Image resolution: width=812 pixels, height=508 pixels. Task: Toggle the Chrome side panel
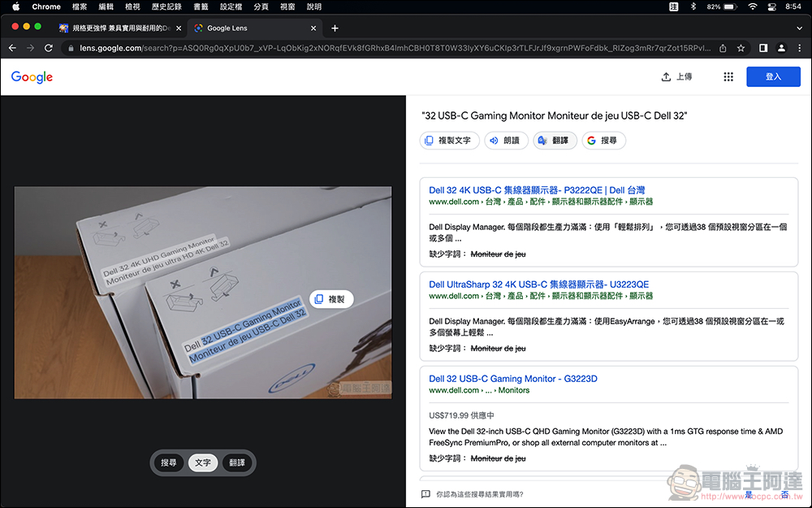point(763,48)
